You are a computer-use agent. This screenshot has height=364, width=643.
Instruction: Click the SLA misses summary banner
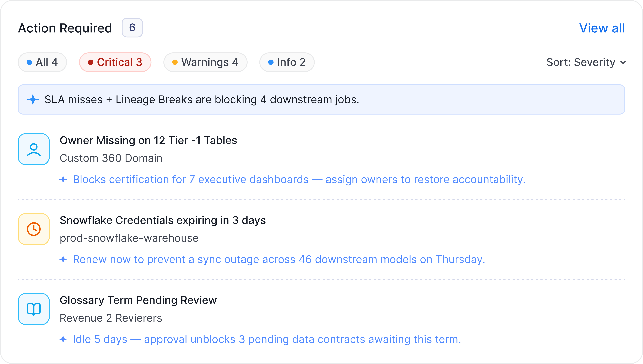pyautogui.click(x=321, y=99)
